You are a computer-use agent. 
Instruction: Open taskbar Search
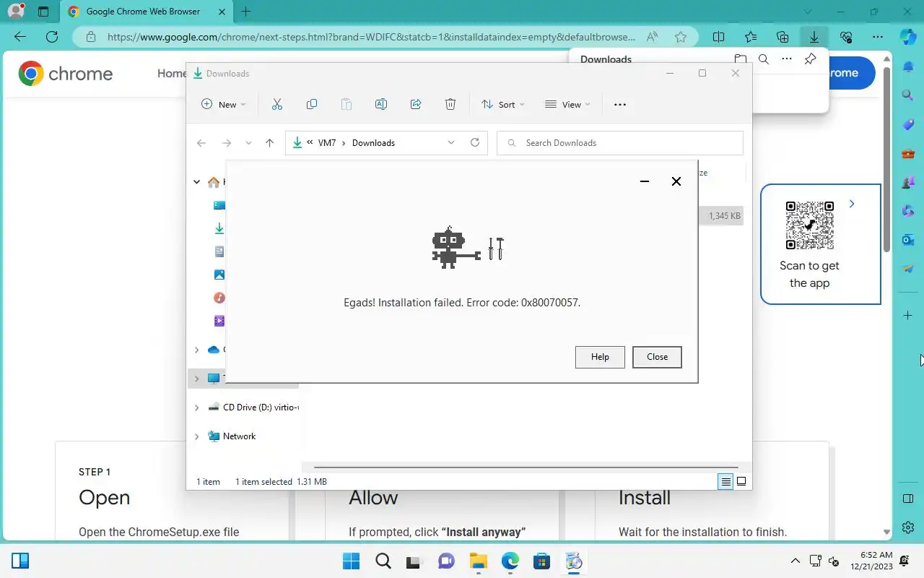coord(383,561)
